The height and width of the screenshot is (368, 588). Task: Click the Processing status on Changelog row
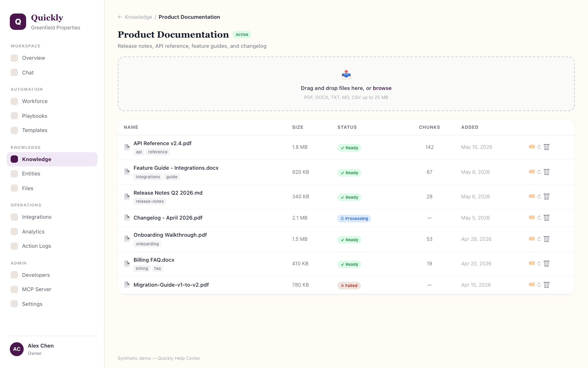click(x=354, y=218)
